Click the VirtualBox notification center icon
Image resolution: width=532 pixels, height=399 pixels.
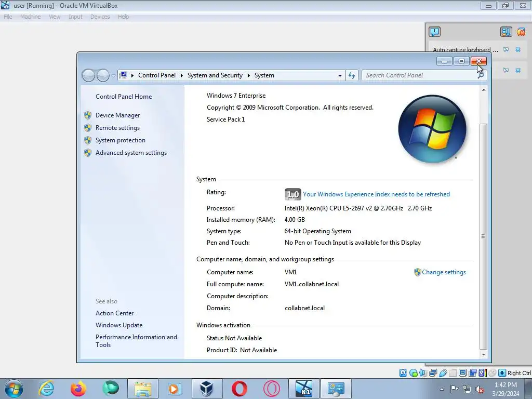435,32
